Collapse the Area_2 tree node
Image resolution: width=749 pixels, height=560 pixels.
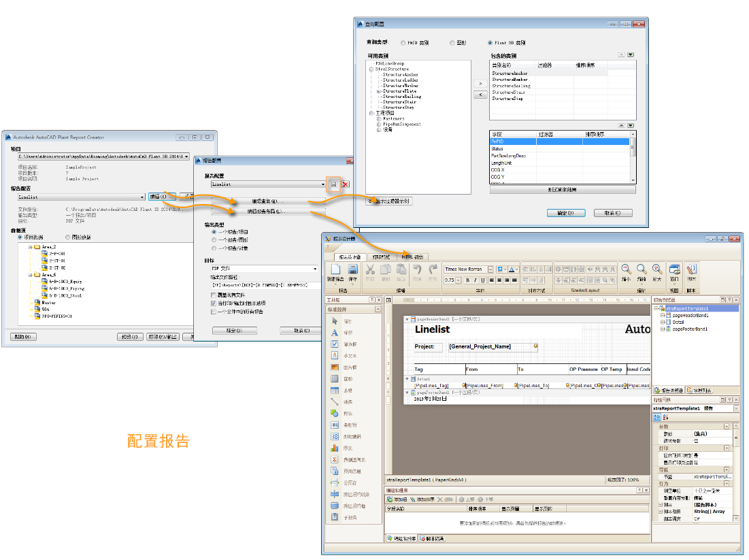30,247
